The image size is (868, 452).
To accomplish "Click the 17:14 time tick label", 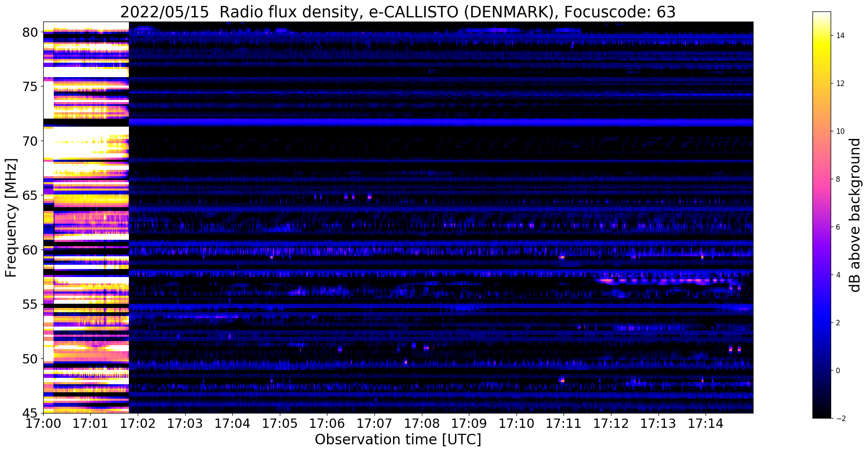I will [706, 424].
